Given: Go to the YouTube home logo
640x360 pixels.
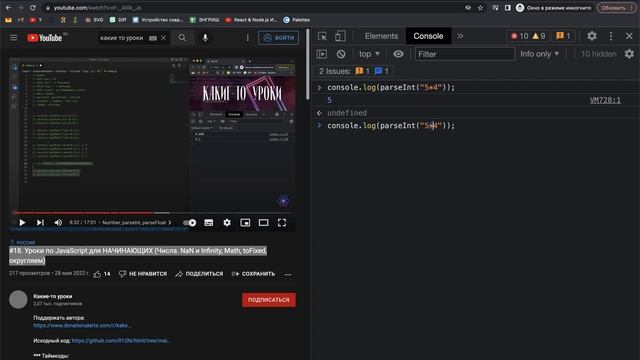Looking at the screenshot, I should (x=44, y=38).
